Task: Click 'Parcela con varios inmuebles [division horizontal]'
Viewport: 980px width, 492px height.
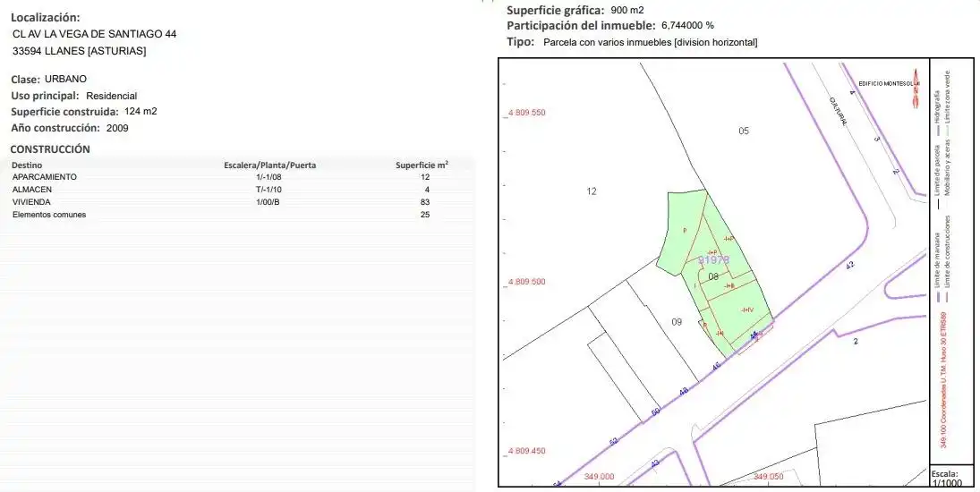Action: (x=651, y=42)
